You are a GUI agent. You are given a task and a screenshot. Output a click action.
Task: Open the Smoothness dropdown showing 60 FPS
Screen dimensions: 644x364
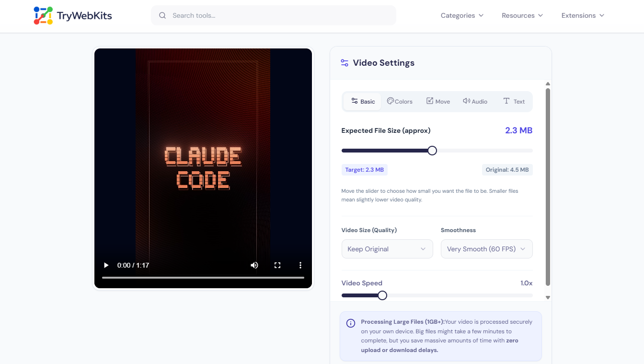[486, 248]
